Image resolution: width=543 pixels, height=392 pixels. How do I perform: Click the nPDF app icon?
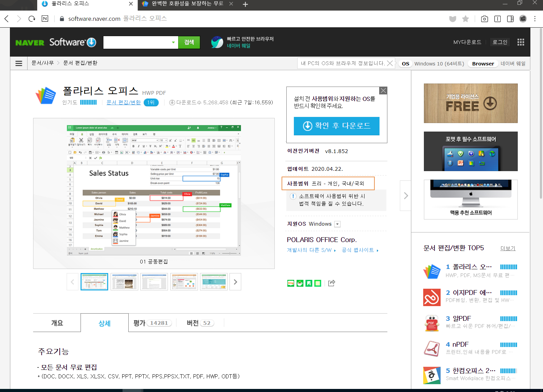point(432,349)
